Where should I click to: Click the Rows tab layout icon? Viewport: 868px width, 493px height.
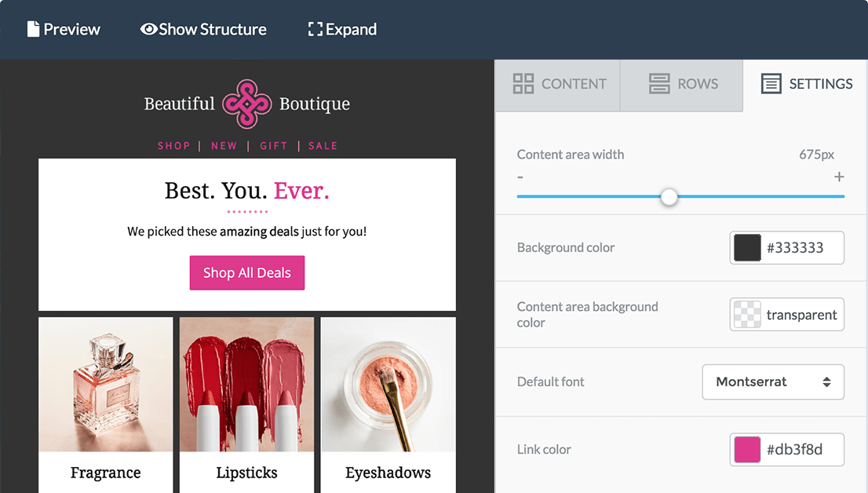pos(659,84)
